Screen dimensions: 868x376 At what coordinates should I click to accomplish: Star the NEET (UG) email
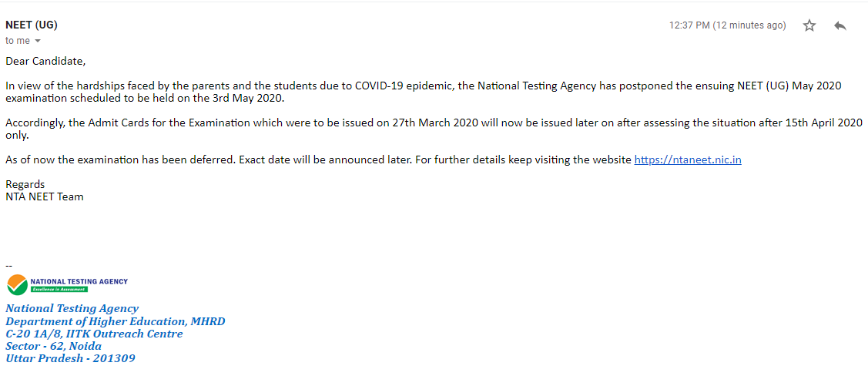tap(809, 25)
